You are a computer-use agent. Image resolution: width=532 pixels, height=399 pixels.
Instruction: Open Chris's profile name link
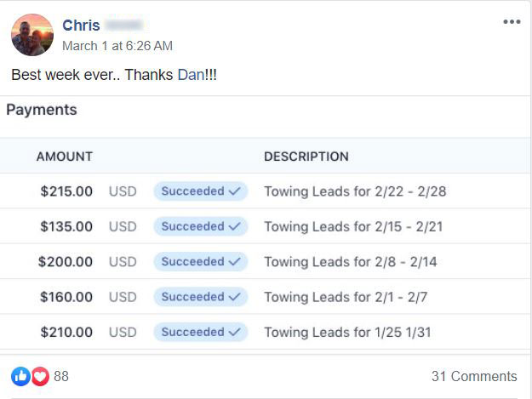[81, 26]
